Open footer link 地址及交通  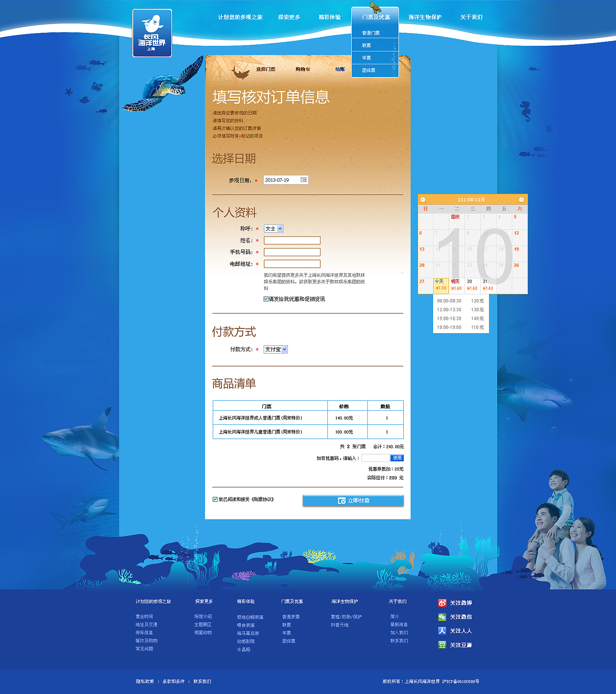point(146,625)
